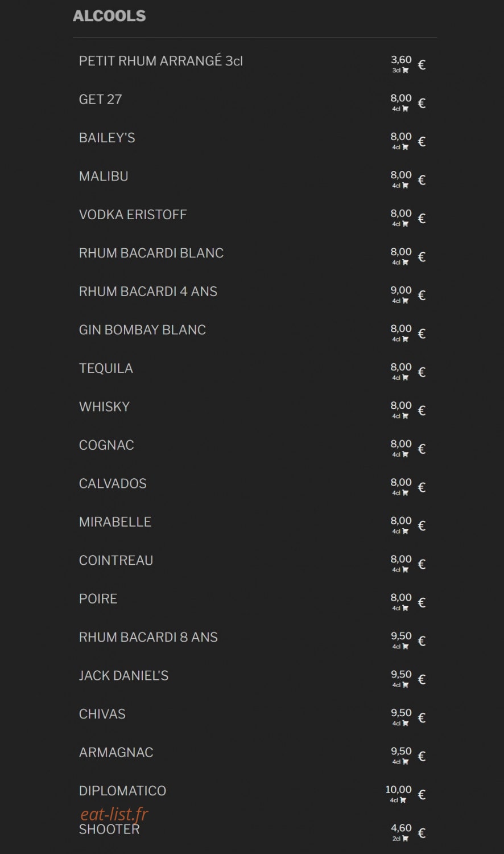Click the MIRABELLE item name

[115, 522]
